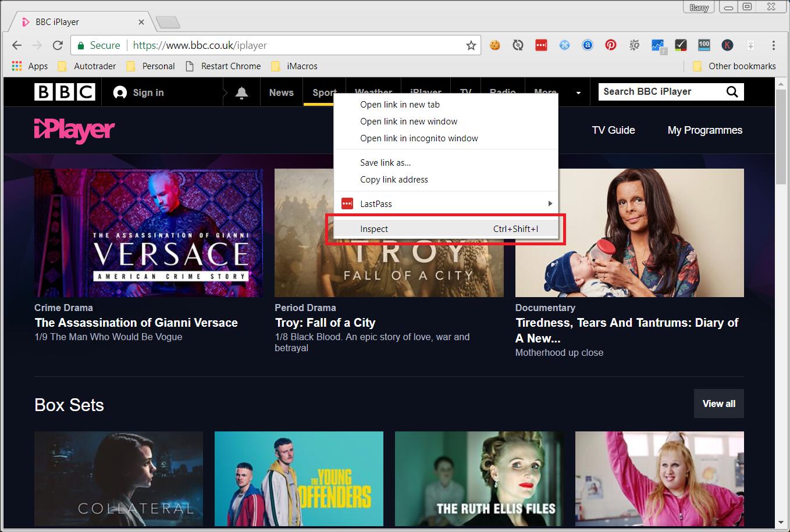Click the circular arrows sync extension icon
This screenshot has height=532, width=790.
518,45
